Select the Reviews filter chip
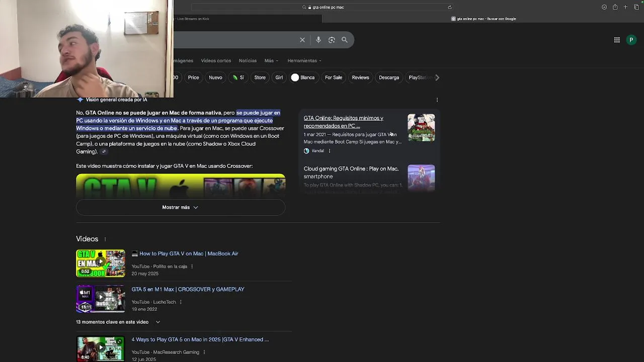Image resolution: width=644 pixels, height=362 pixels. point(360,77)
